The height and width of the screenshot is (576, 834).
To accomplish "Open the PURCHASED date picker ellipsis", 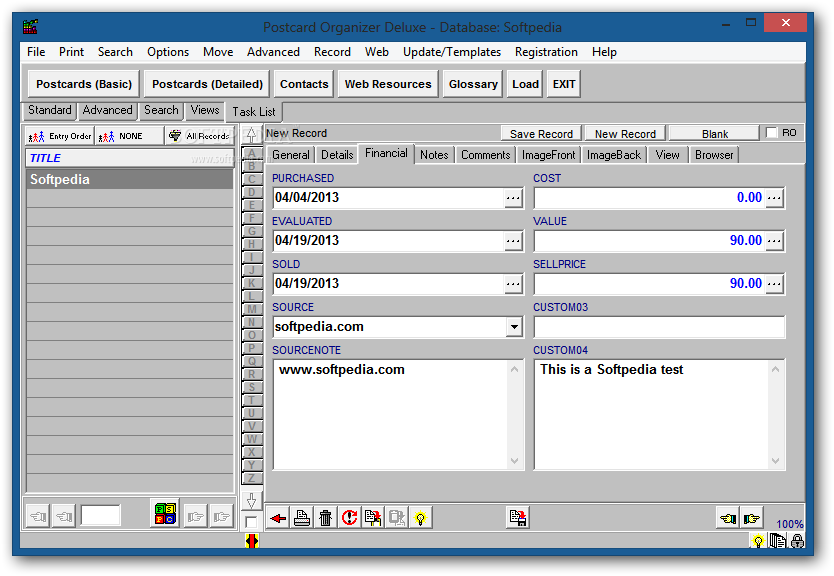I will (x=513, y=198).
